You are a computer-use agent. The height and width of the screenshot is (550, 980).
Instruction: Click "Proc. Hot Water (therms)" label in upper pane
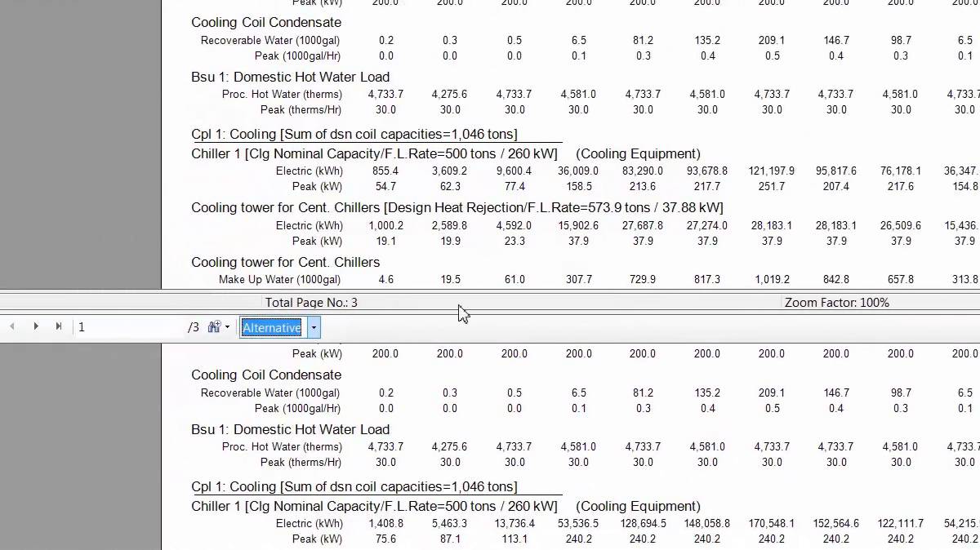[283, 94]
